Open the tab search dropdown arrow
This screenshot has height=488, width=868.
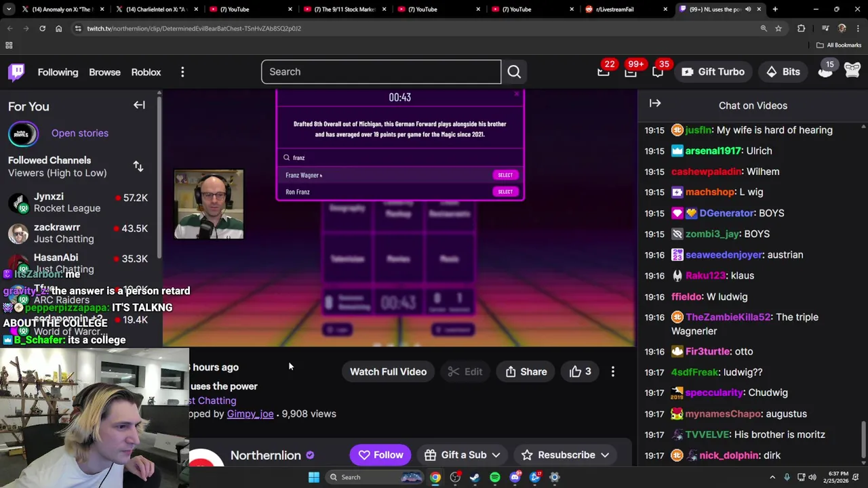9,9
